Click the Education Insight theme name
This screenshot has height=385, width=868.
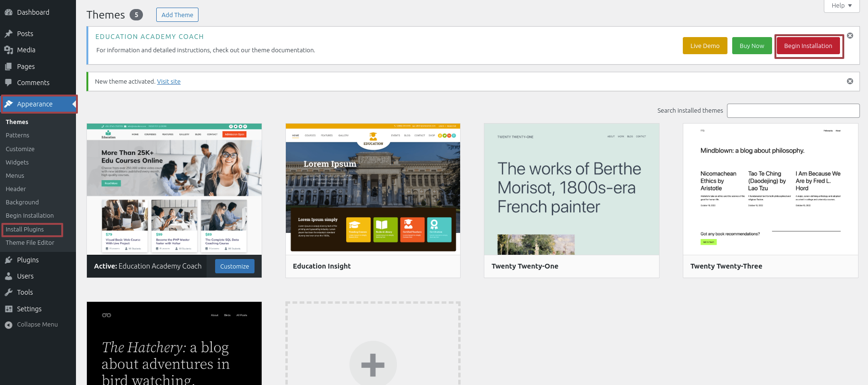click(322, 266)
